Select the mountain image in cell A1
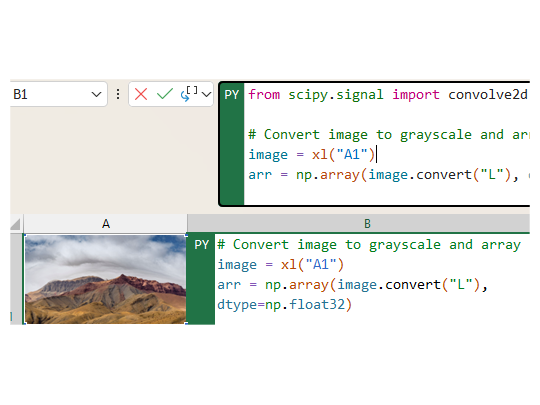This screenshot has width=540, height=405. (x=106, y=279)
